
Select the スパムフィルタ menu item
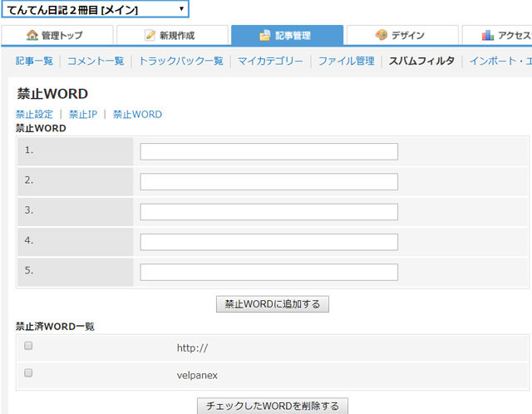[421, 61]
